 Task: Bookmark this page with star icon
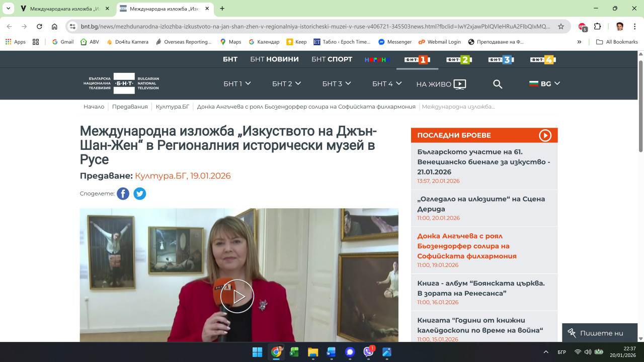pos(561,27)
